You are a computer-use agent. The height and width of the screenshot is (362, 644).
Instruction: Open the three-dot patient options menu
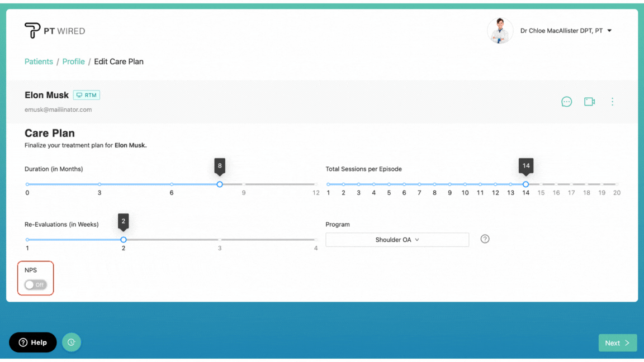pyautogui.click(x=612, y=101)
